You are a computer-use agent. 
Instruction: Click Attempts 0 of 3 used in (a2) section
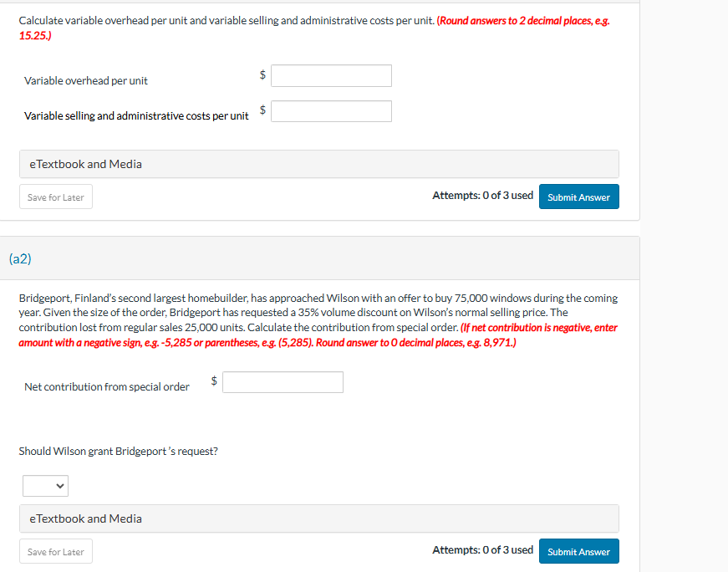(482, 549)
